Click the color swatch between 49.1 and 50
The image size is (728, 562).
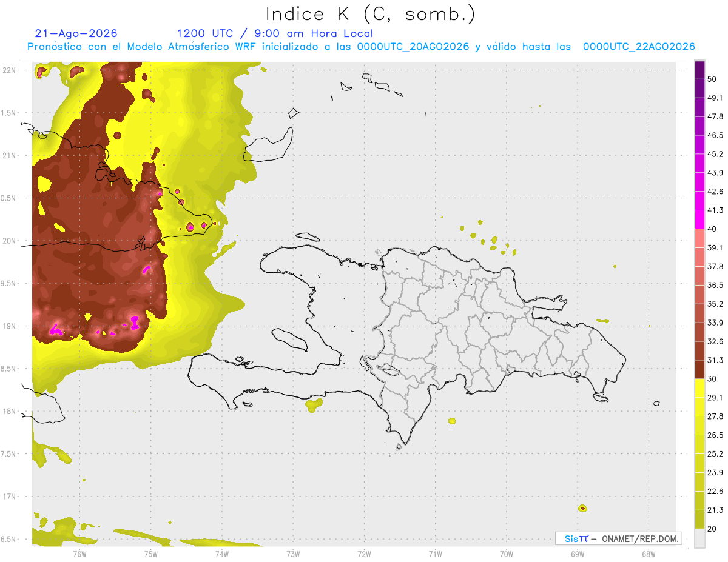pyautogui.click(x=700, y=89)
